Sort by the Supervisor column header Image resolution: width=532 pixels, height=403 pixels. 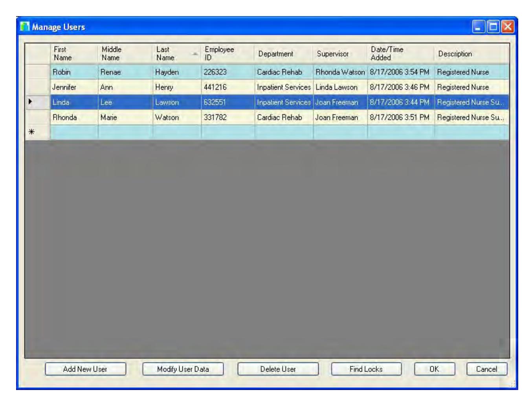[x=340, y=54]
